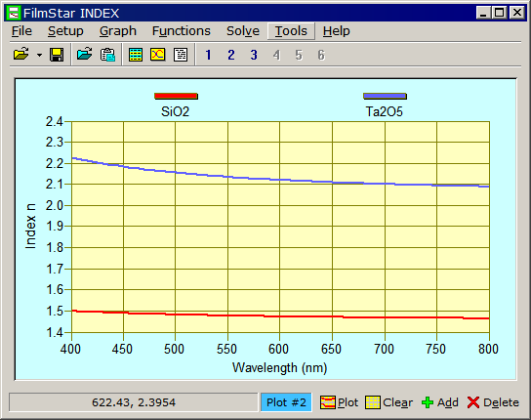This screenshot has width=531, height=420.
Task: Click the teal open folder icon
Action: (x=84, y=55)
